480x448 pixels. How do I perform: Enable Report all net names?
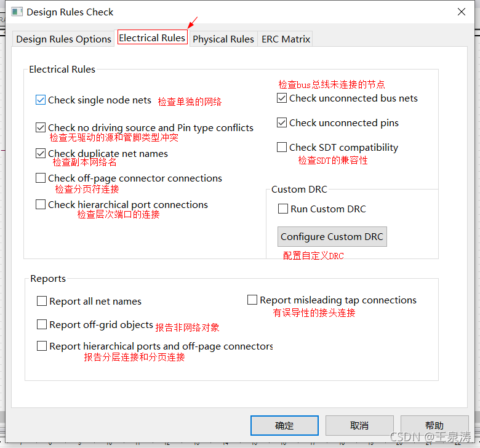(x=42, y=301)
